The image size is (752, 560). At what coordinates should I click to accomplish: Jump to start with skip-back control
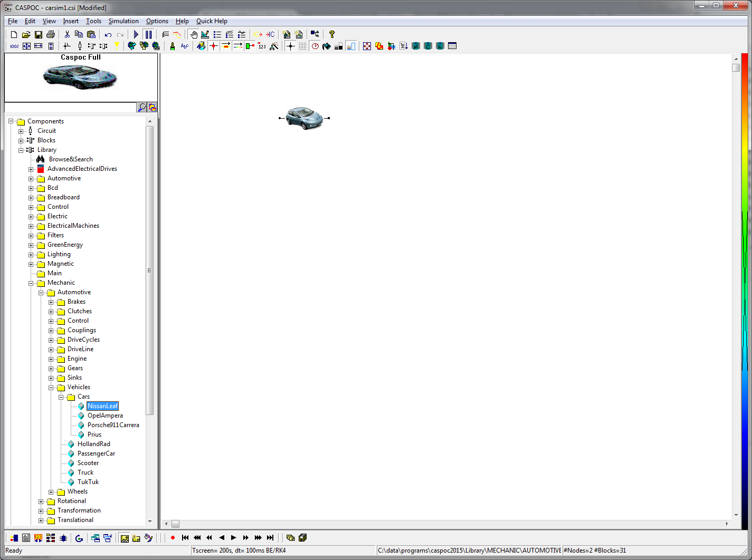(185, 538)
